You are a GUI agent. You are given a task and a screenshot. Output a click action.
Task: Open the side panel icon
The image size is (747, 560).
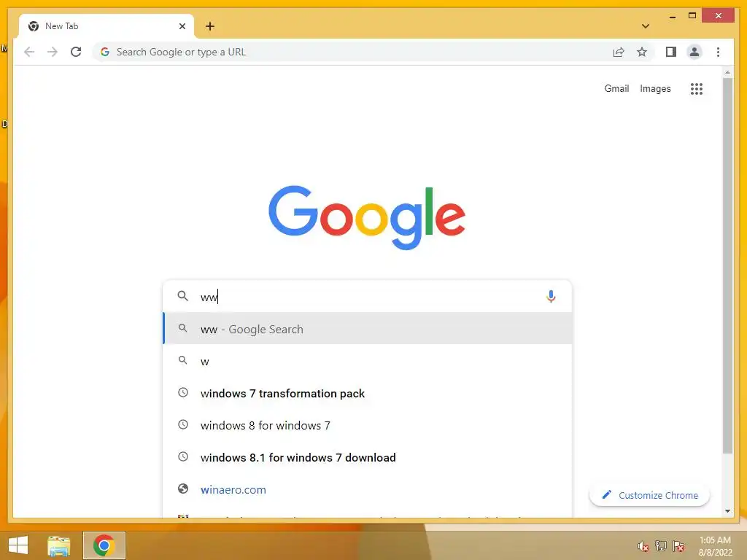[x=671, y=52]
